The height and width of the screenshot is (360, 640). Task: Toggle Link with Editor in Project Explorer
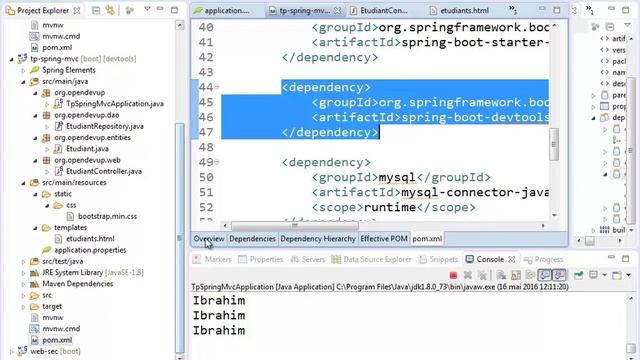pos(110,10)
